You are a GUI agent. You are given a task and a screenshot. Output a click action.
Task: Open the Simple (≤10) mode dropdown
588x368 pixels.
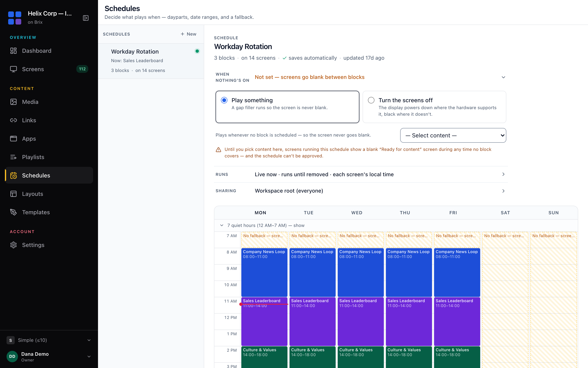click(49, 340)
